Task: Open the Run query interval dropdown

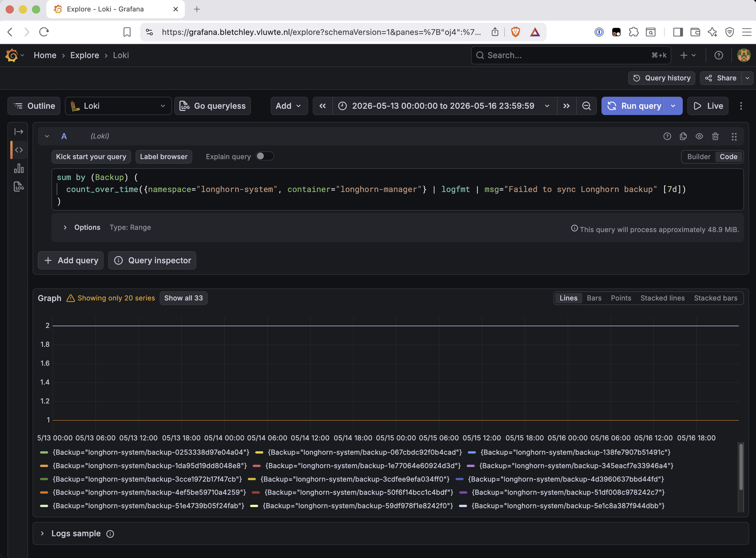Action: [x=673, y=106]
